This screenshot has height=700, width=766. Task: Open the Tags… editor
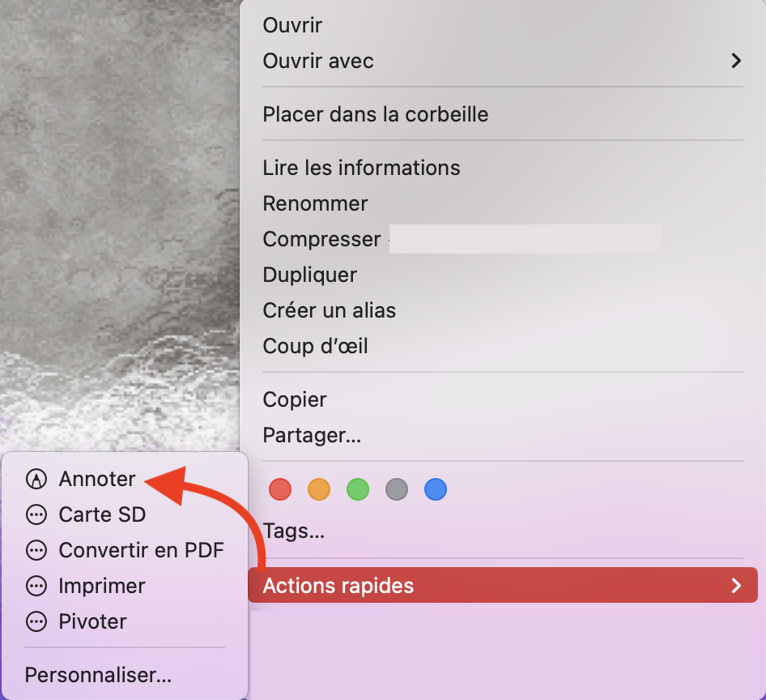click(x=293, y=531)
